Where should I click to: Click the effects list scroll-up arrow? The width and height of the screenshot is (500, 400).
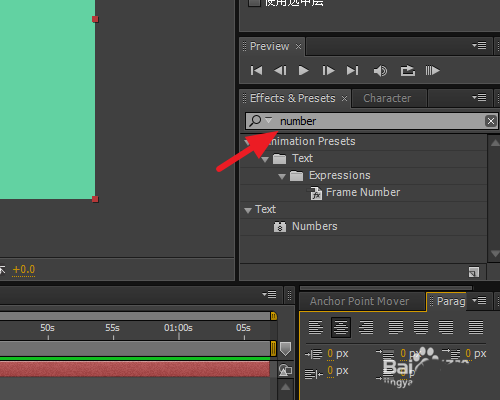(495, 143)
